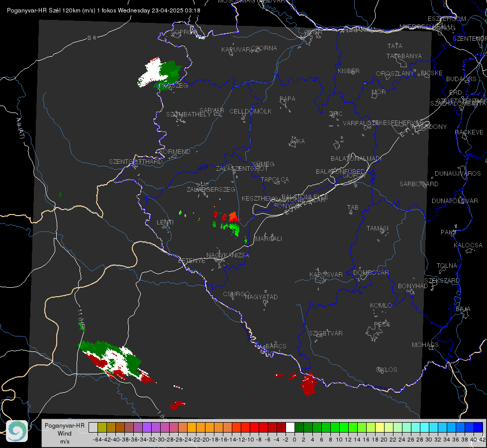
Task: Select the KOMLÓ label
Action: 381,306
